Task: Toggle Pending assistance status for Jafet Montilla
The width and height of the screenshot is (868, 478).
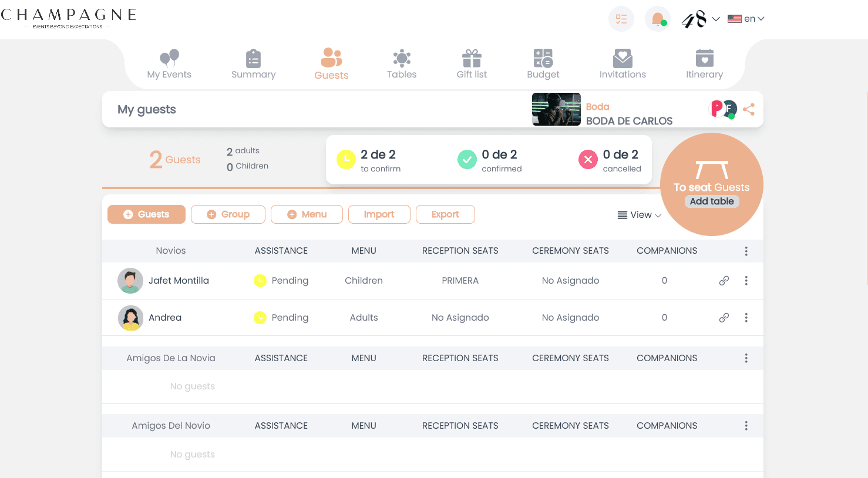Action: click(x=260, y=281)
